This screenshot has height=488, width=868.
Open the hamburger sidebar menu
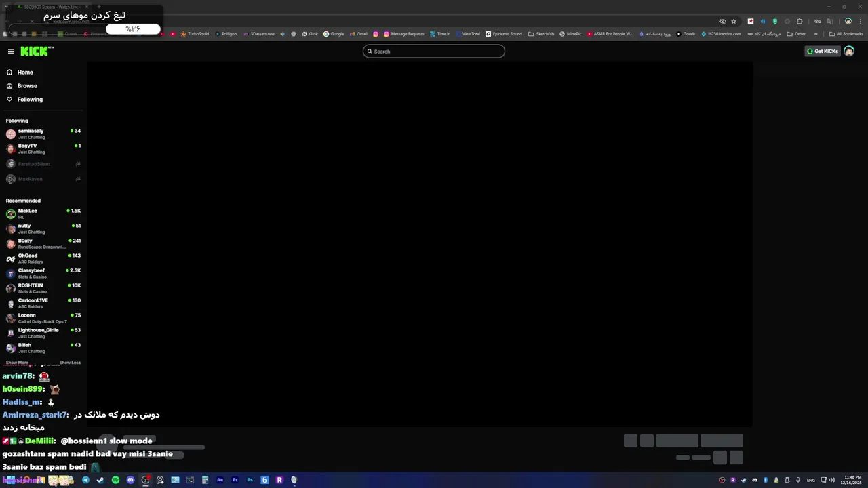point(10,51)
